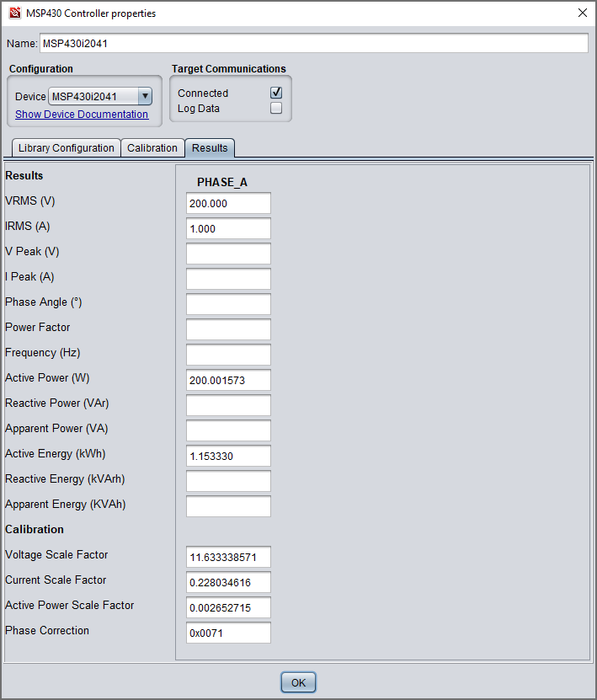The image size is (597, 700).
Task: Click the Power Factor label
Action: point(38,327)
